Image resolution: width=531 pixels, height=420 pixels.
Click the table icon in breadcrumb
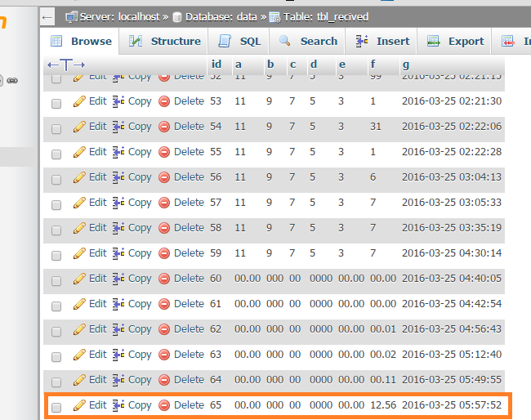[x=274, y=17]
